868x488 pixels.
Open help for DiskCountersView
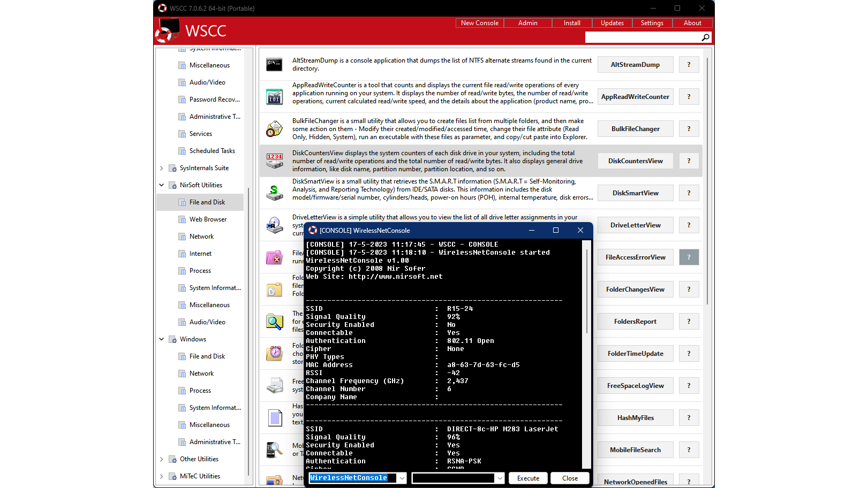pos(689,161)
